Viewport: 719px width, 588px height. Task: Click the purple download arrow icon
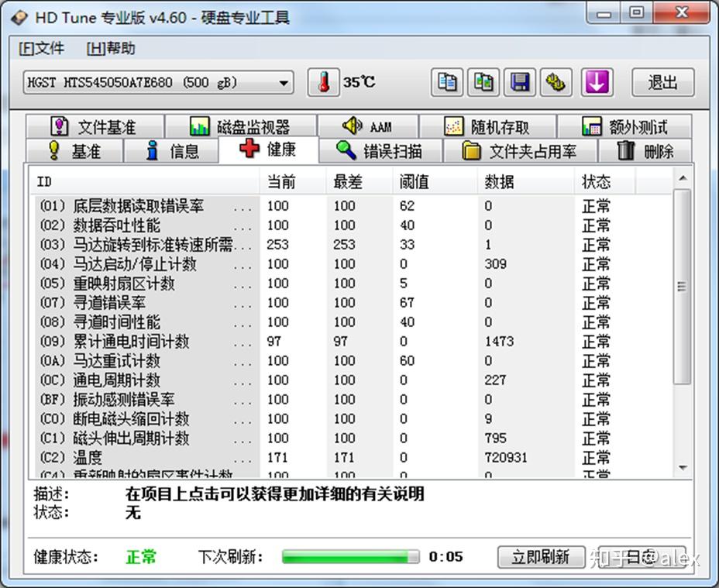597,82
